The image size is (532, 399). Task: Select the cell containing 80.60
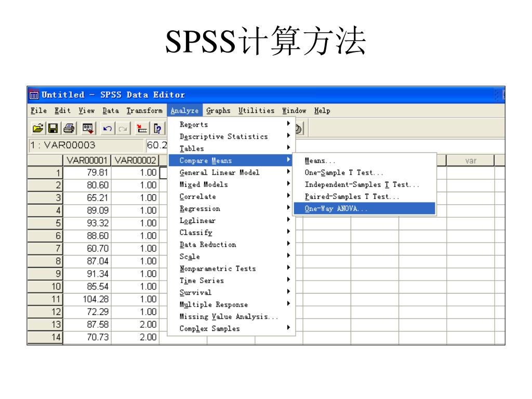click(x=87, y=185)
